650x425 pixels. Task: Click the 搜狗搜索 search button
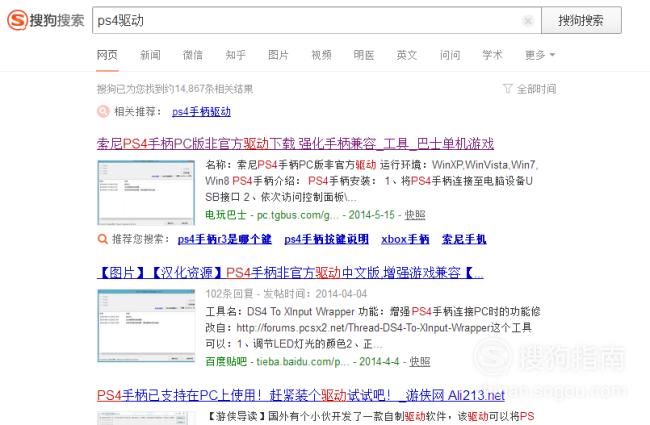point(581,20)
